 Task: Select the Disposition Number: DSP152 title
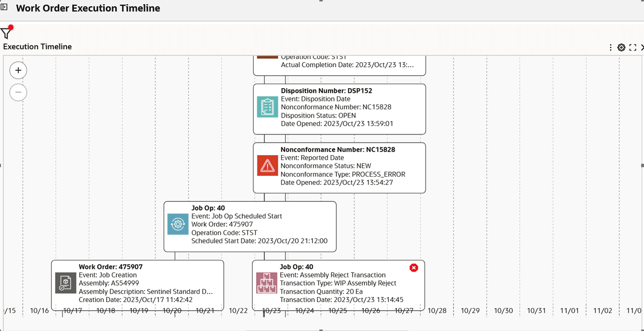point(327,91)
